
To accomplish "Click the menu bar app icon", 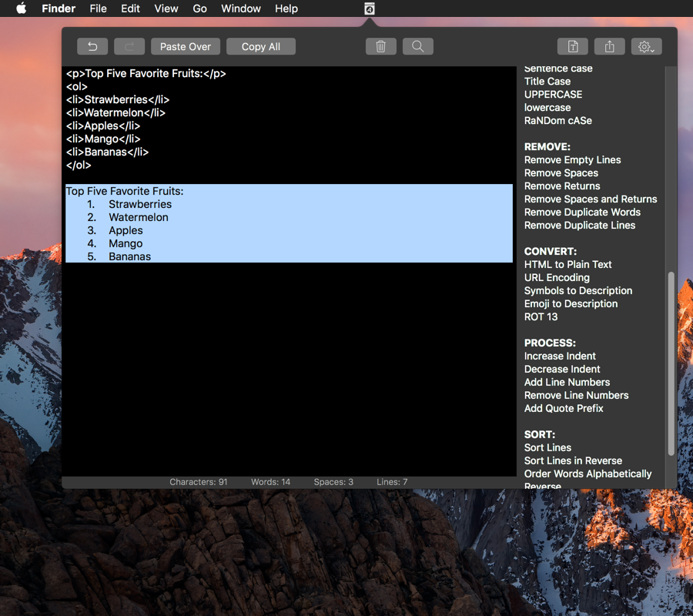I will tap(370, 8).
